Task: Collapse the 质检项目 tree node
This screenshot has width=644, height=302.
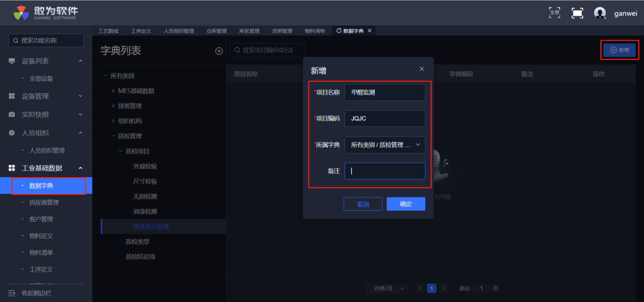Action: 121,151
